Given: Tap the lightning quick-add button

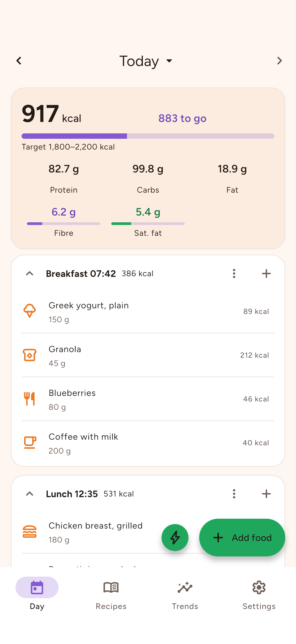Looking at the screenshot, I should (175, 538).
